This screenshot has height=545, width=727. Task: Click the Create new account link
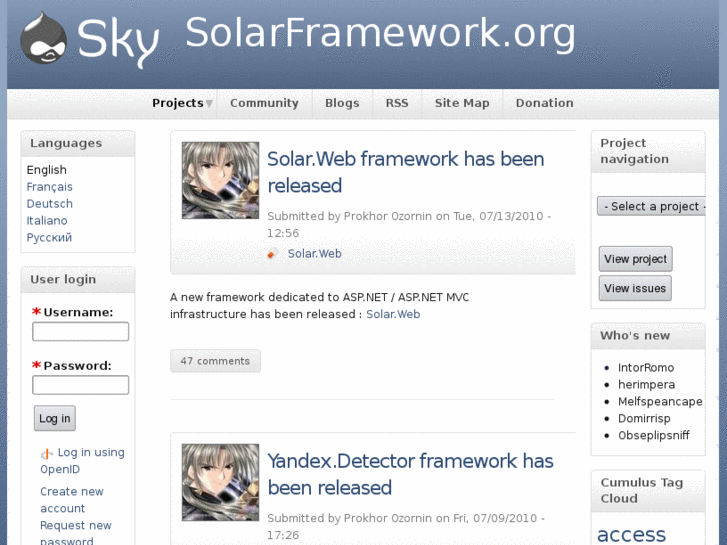[72, 500]
